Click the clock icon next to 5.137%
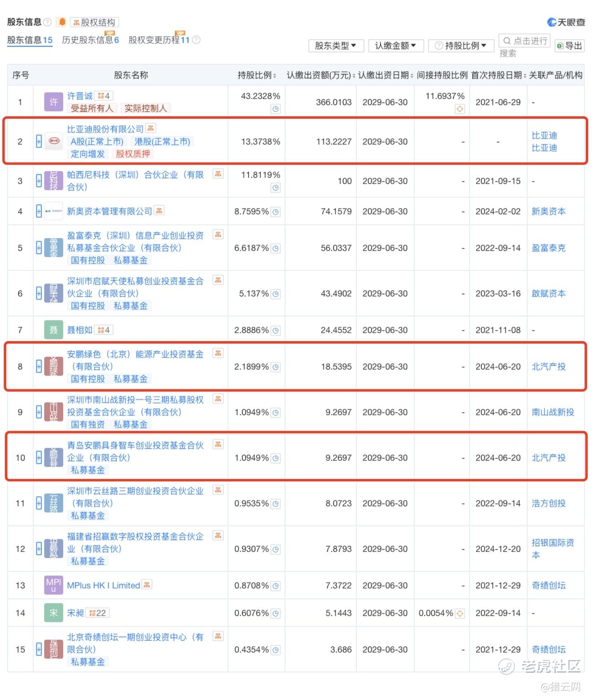592x700 pixels. (276, 294)
